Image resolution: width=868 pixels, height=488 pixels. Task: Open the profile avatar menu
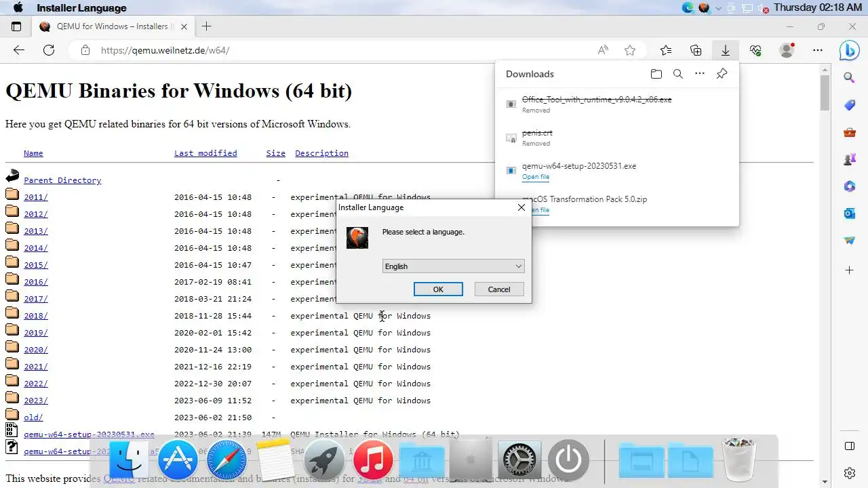point(787,50)
